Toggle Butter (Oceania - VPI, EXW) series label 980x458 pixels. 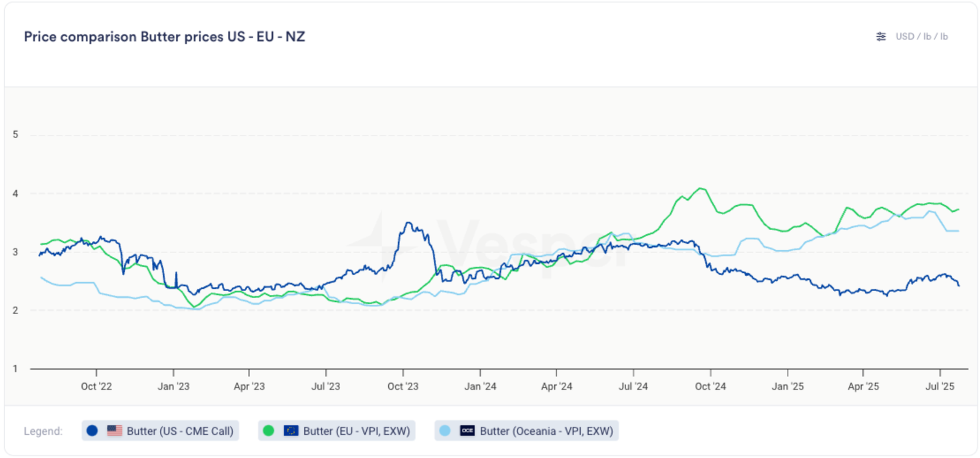546,431
